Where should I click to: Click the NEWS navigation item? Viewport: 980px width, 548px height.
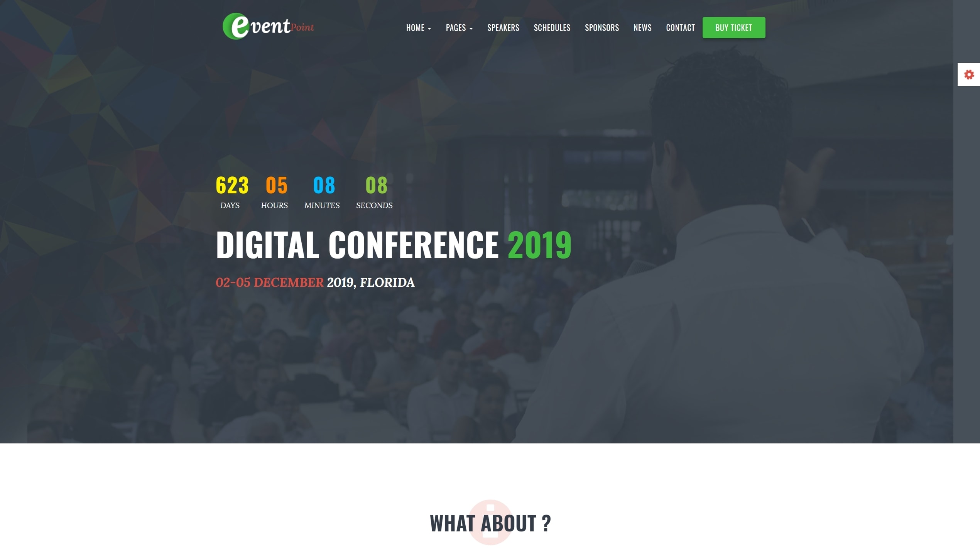(643, 27)
